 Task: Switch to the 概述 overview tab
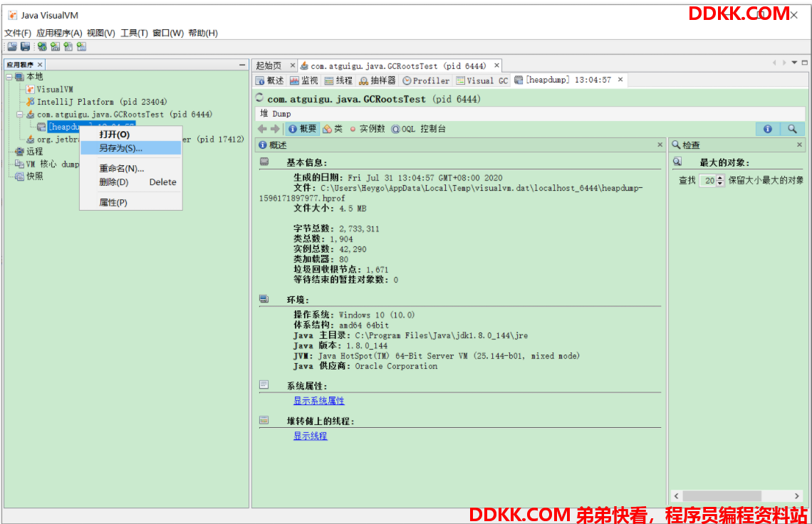coord(270,80)
